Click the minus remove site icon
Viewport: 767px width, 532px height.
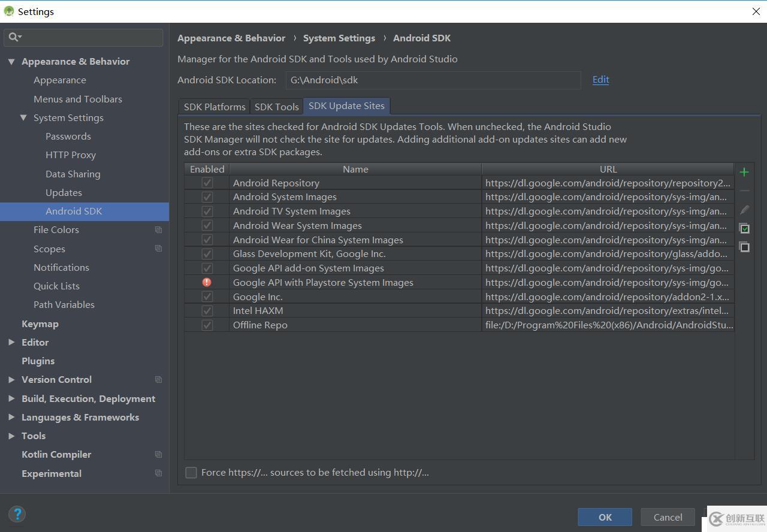pos(744,191)
